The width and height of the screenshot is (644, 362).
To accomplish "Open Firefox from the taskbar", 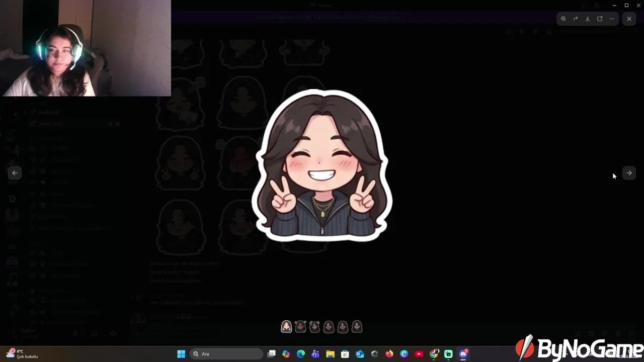I will 389,354.
